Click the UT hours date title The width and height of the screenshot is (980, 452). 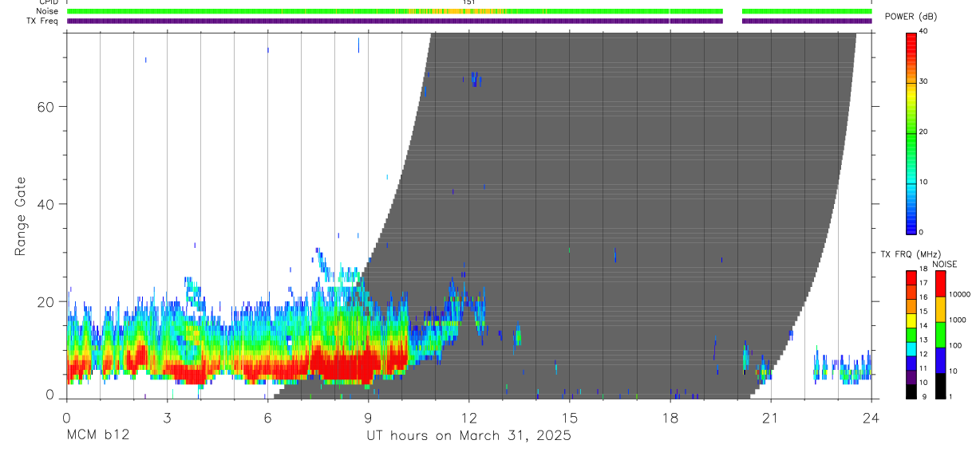(x=468, y=436)
